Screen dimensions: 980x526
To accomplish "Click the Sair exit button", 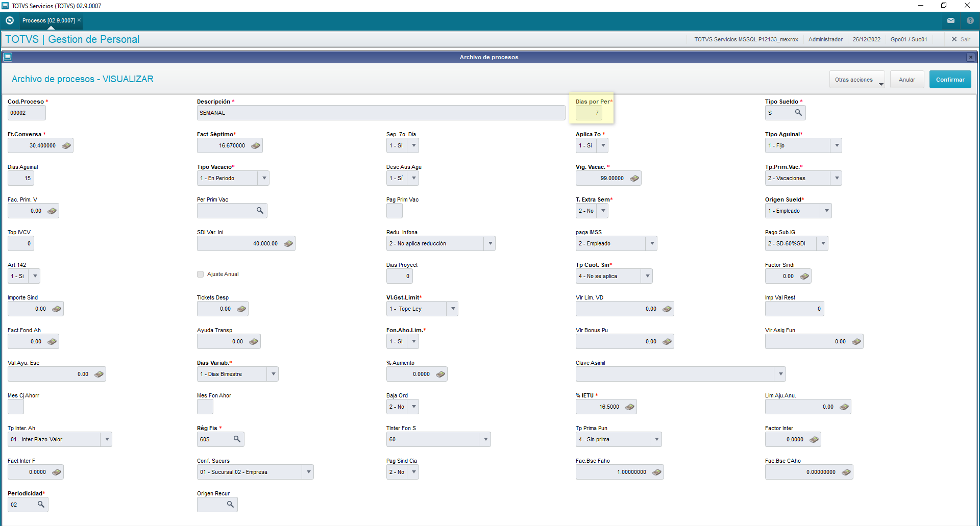I will pyautogui.click(x=961, y=39).
